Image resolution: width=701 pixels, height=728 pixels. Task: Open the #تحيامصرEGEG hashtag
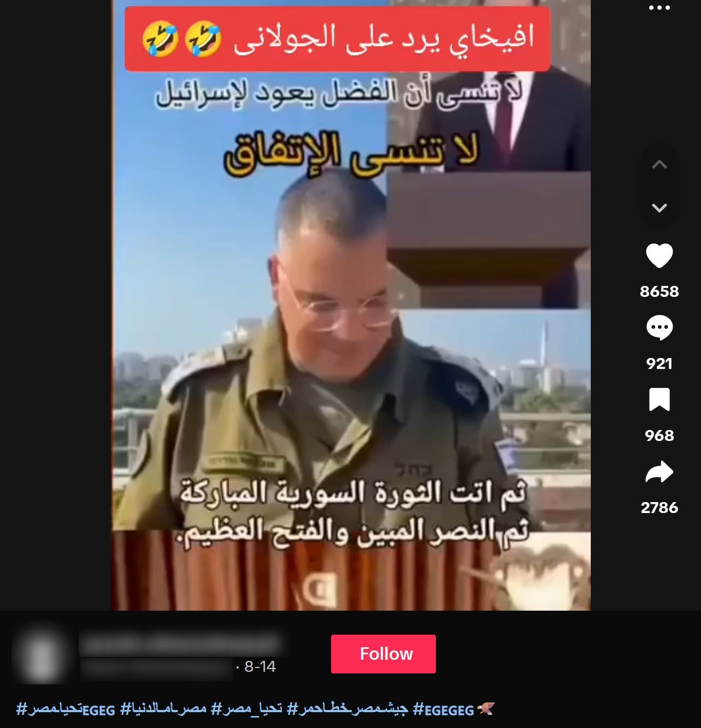(65, 709)
